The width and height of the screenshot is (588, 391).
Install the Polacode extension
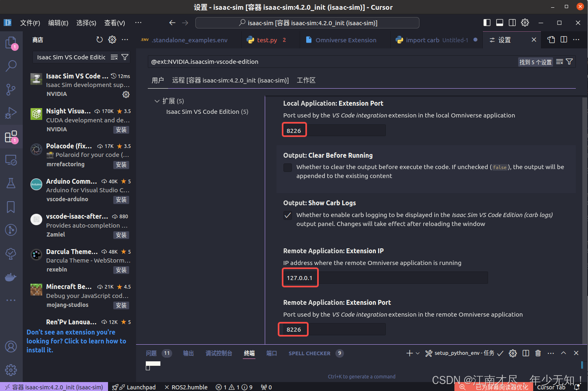pos(121,165)
